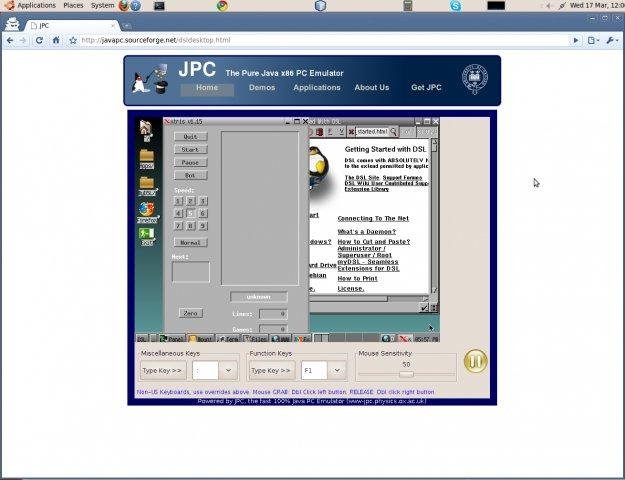Open the Places menu
Viewport: 625px width, 480px height.
click(x=73, y=6)
